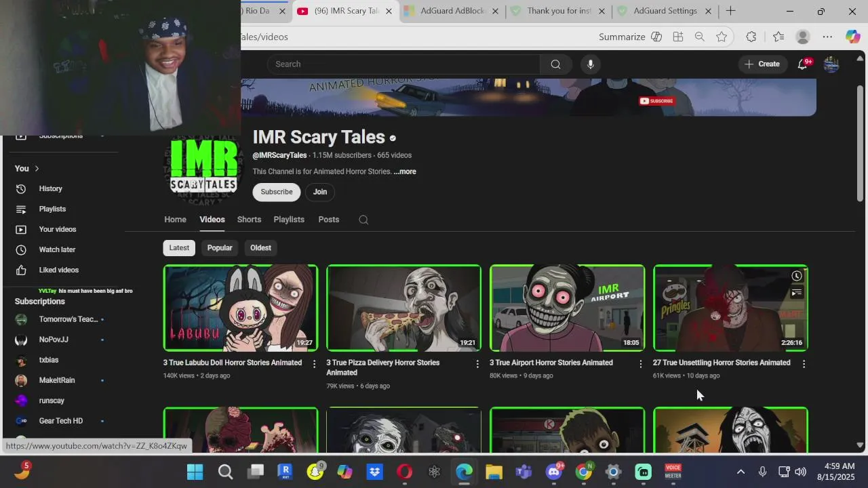The image size is (868, 488).
Task: Click the channel search magnifier icon
Action: click(x=363, y=220)
